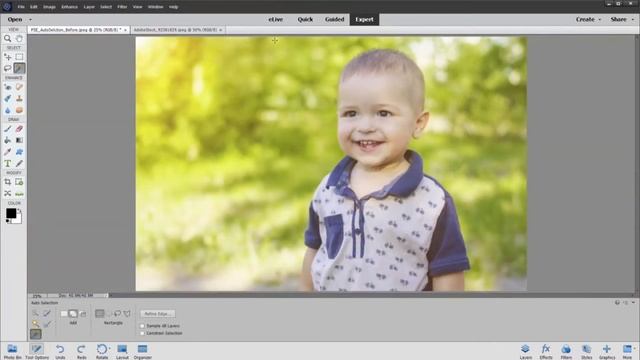This screenshot has width=640, height=360.
Task: Select the Hand tool
Action: tap(19, 38)
